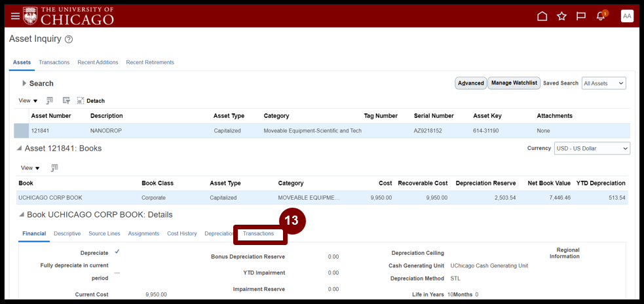The height and width of the screenshot is (304, 644).
Task: Click net book value 7,446.46
Action: click(559, 198)
